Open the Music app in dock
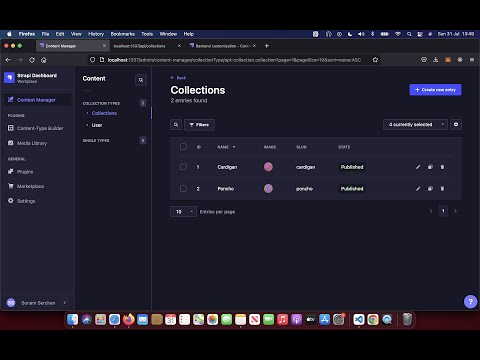Screen dimensions: 480x360 point(282,320)
